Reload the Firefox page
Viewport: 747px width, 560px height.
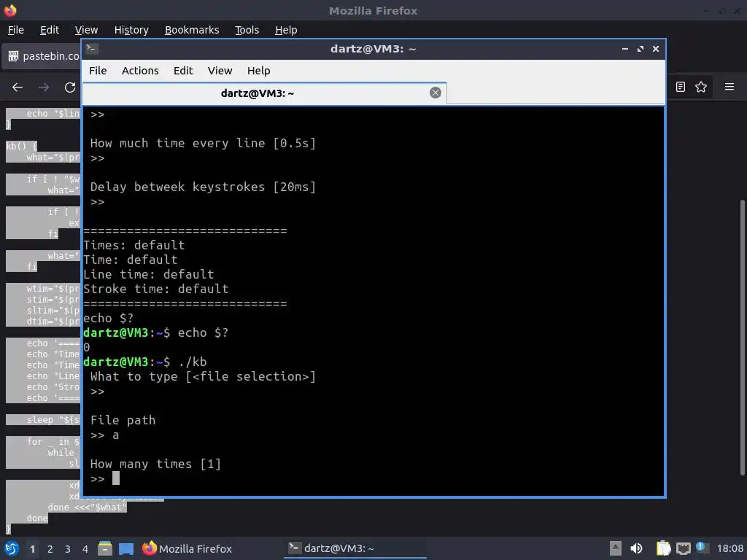click(70, 87)
